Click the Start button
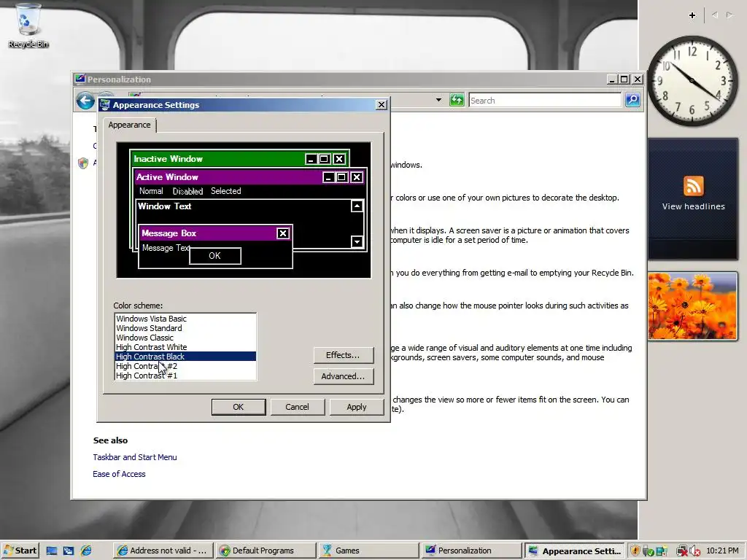The width and height of the screenshot is (747, 560). [x=20, y=551]
